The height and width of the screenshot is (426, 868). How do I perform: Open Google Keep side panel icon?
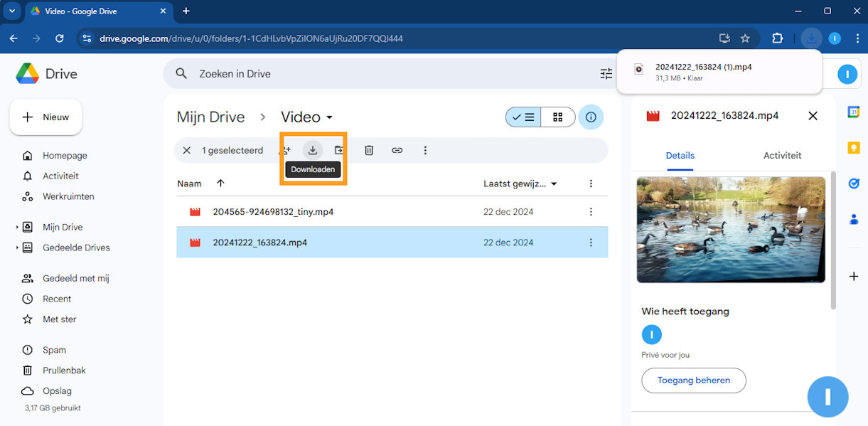(x=854, y=147)
